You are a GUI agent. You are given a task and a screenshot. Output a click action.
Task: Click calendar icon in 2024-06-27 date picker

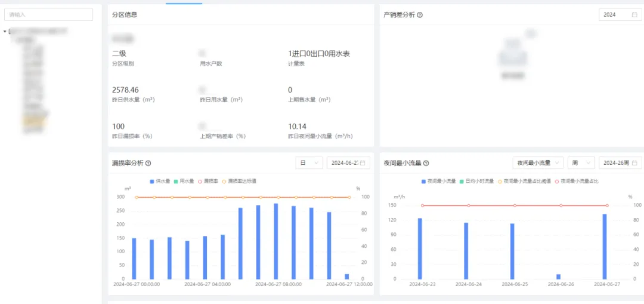363,163
